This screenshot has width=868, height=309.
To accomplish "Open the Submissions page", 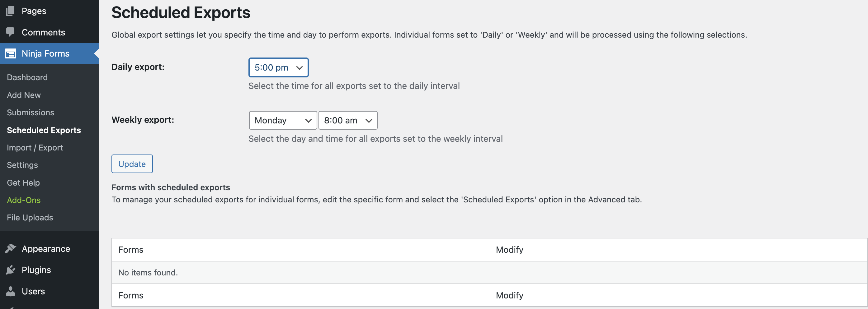I will coord(30,113).
